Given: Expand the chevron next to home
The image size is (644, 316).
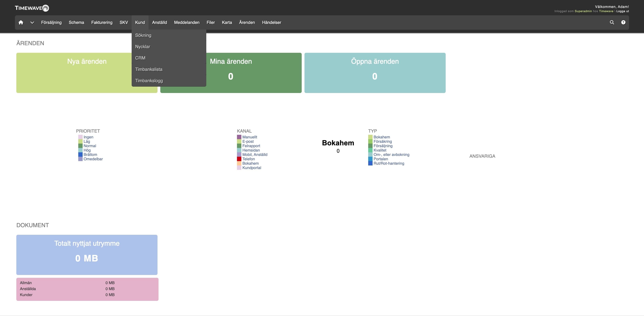Looking at the screenshot, I should (32, 23).
